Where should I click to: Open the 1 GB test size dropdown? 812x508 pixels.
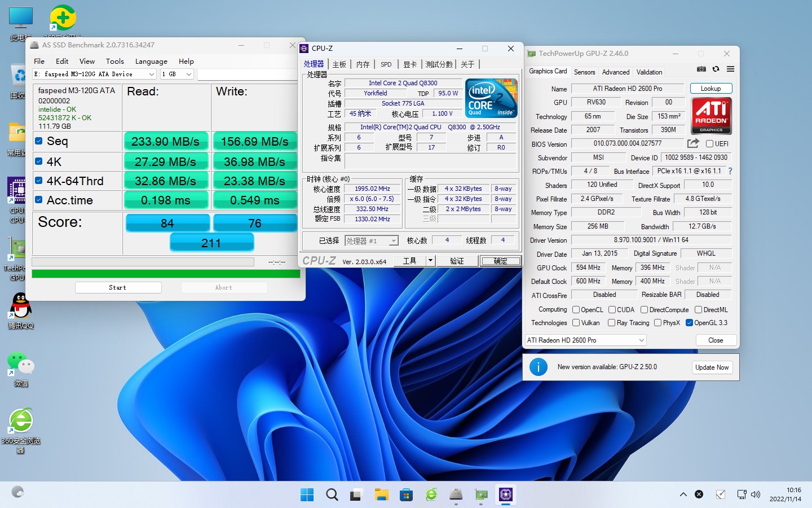tap(177, 74)
